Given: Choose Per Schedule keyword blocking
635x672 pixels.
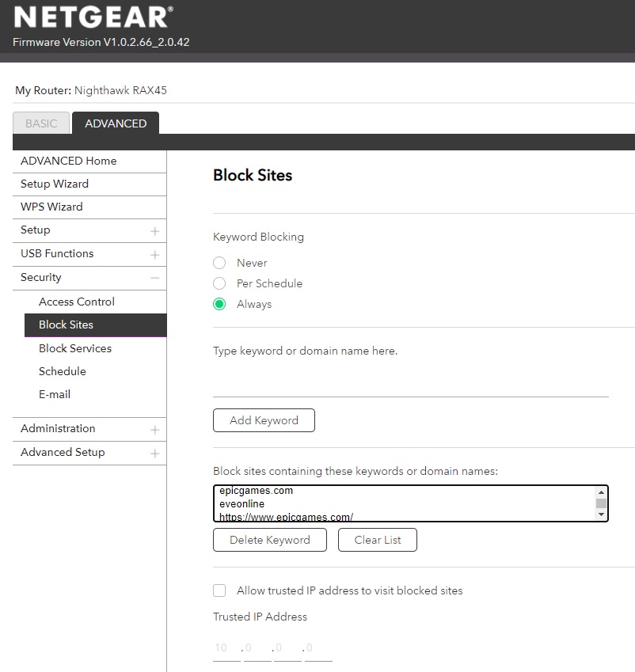Looking at the screenshot, I should tap(219, 283).
